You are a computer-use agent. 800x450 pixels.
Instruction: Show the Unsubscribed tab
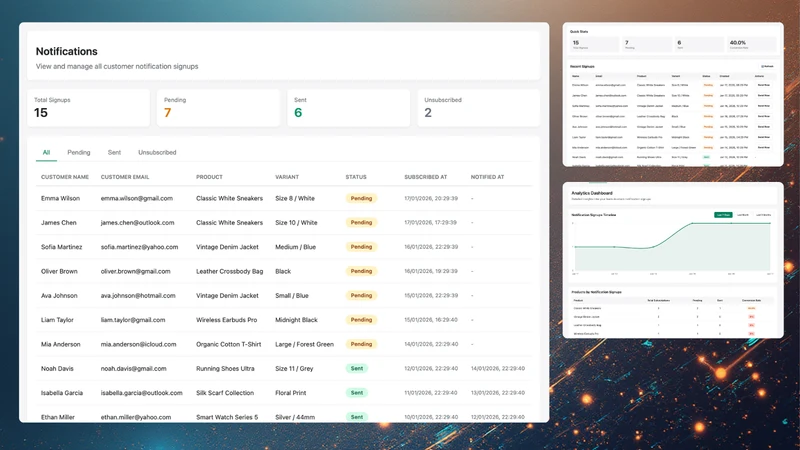point(157,153)
